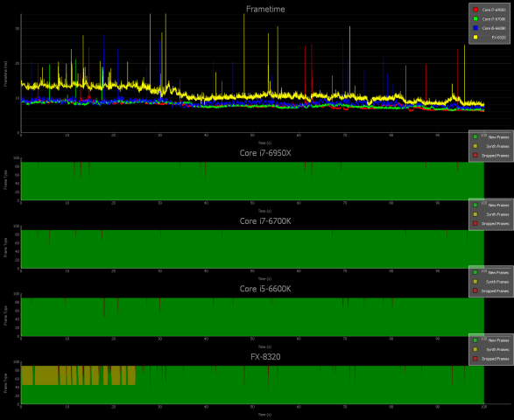Select Synth Frames label above Core i5-6600K chart
Viewport: 514px width, 420px height.
497,282
